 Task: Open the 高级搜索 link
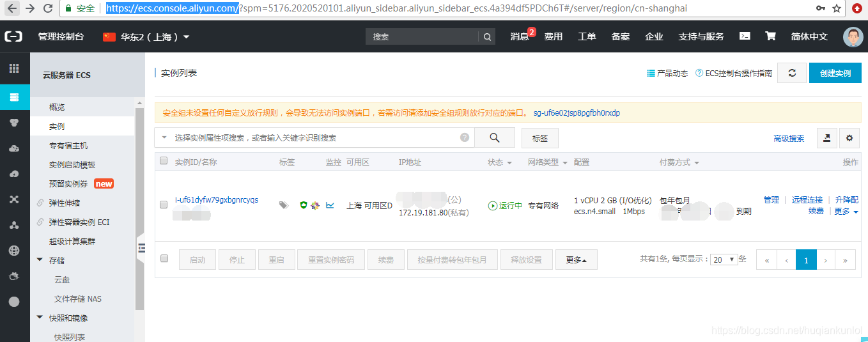[789, 139]
